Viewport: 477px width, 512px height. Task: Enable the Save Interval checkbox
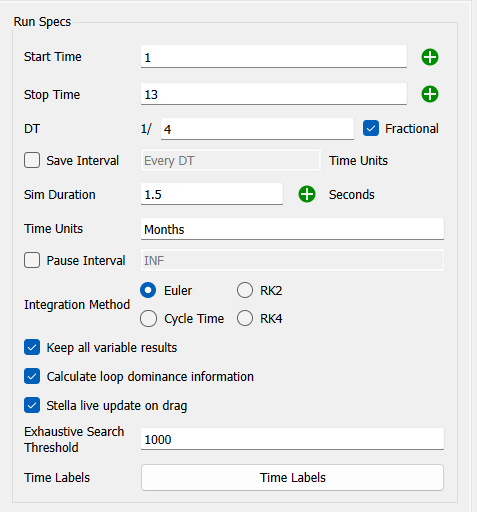pyautogui.click(x=32, y=160)
